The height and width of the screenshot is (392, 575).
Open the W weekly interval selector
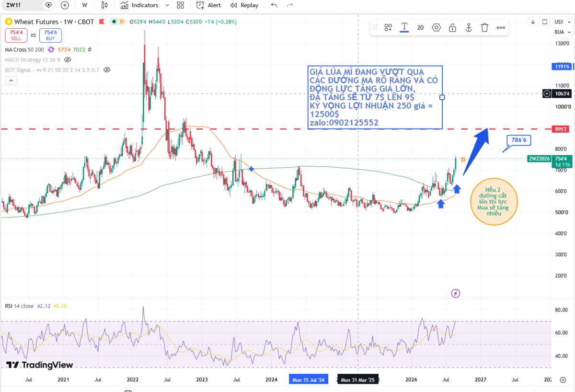(x=85, y=5)
